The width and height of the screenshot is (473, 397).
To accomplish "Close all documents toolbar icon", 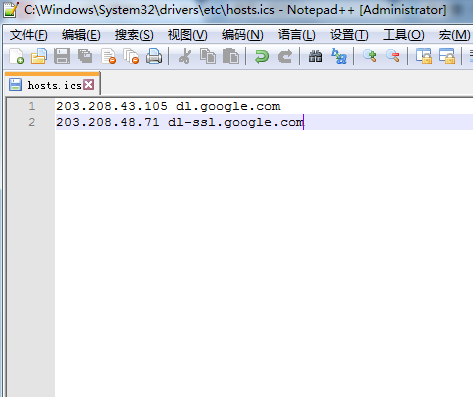I will pos(131,56).
